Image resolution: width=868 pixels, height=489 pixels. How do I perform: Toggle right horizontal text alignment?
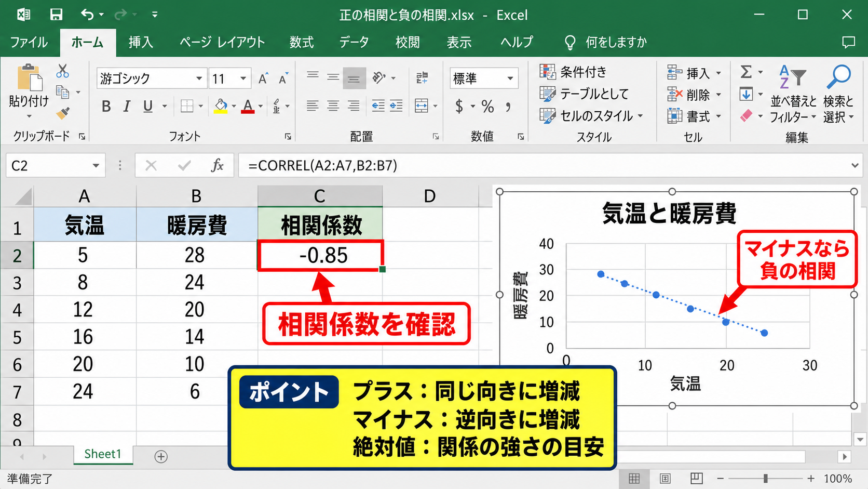coord(354,106)
